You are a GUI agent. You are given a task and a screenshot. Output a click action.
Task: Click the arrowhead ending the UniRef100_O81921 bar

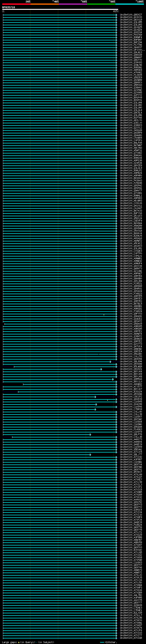101,369
